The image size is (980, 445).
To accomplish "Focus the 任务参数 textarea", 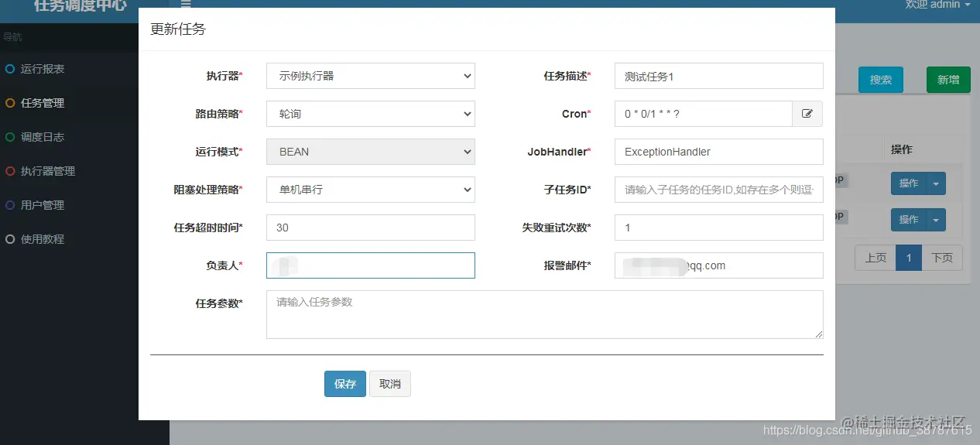I will tap(545, 314).
